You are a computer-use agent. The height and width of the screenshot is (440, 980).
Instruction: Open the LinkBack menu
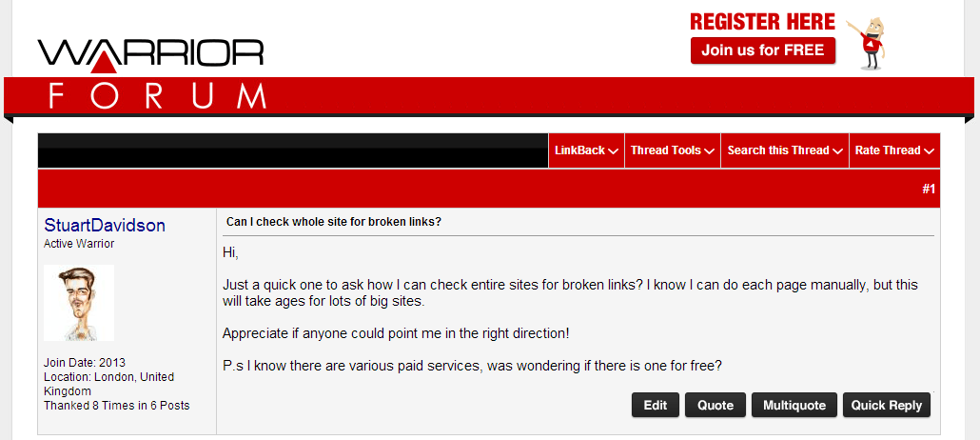click(586, 150)
